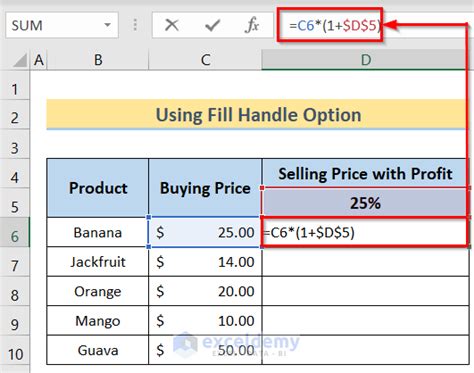Select the $14.00 buying price cell

point(205,262)
